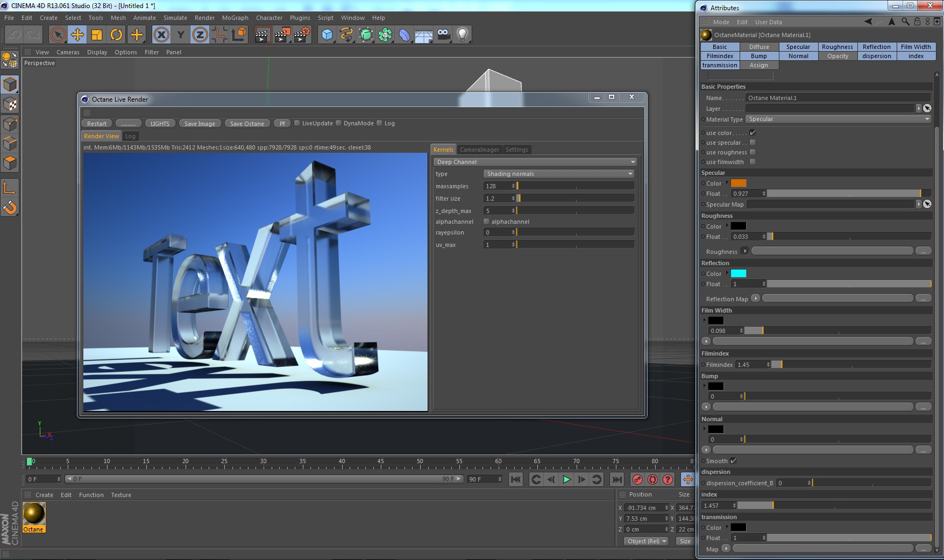Viewport: 944px width, 560px height.
Task: Open the Deep Channel kernel dropdown
Action: point(535,162)
